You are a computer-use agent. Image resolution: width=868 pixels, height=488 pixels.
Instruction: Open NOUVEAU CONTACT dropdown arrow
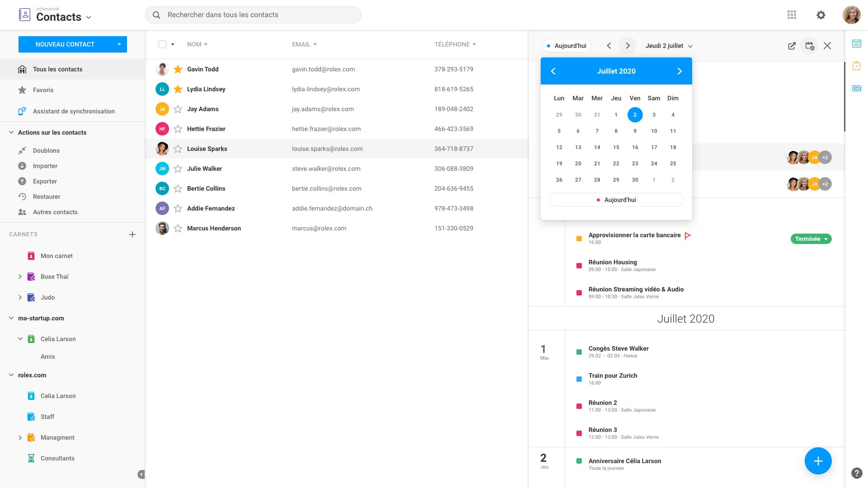pos(119,44)
